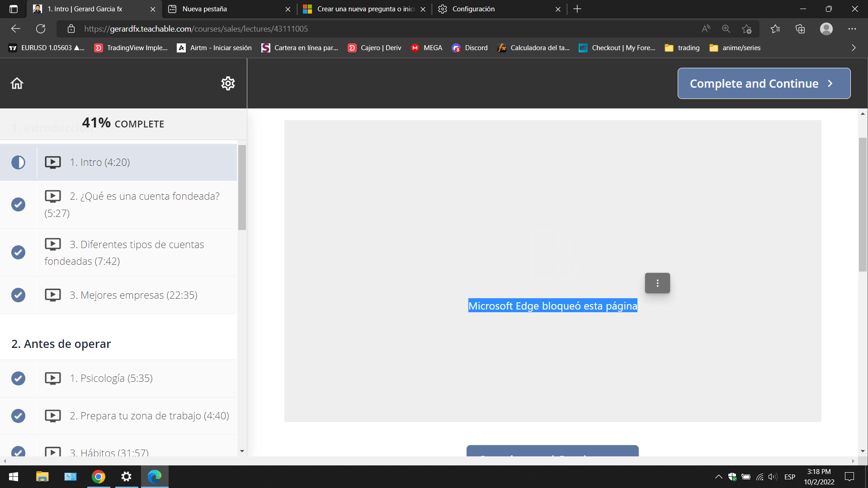Open Cajero | Deriv bookmark
Image resolution: width=868 pixels, height=488 pixels.
click(374, 48)
